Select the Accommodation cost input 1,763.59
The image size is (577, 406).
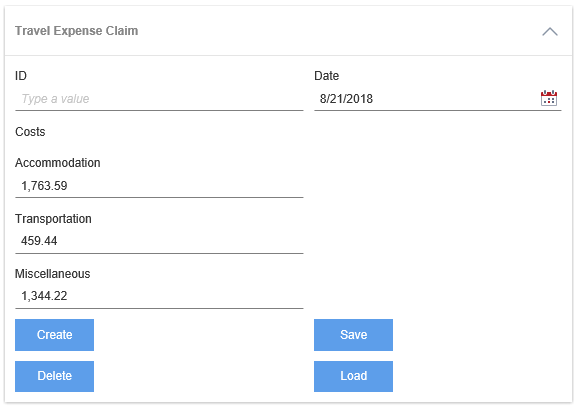point(159,186)
